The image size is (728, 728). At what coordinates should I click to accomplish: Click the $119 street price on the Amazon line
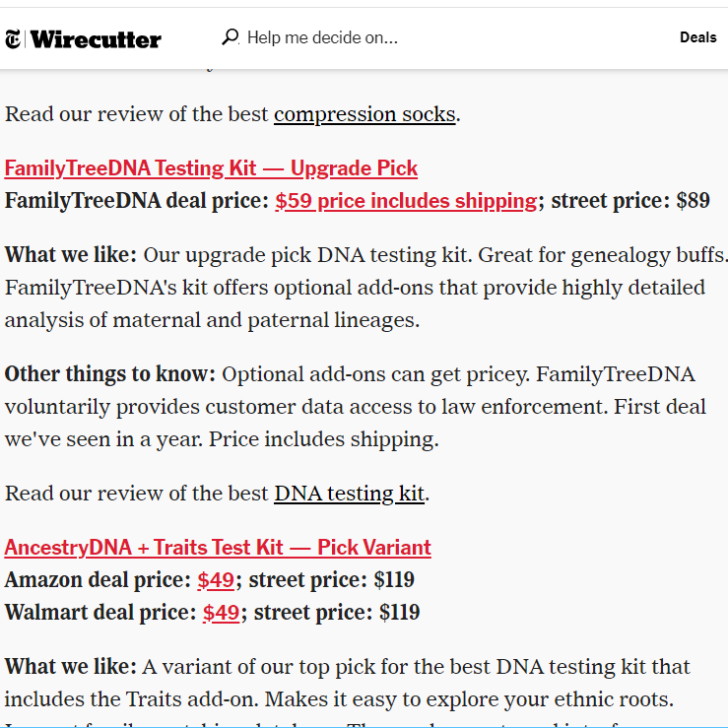394,580
